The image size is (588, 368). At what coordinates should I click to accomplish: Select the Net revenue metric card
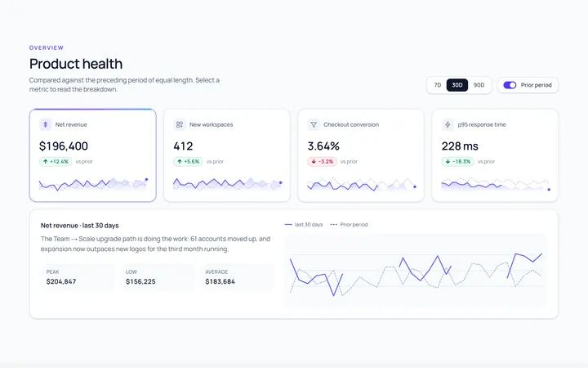93,155
